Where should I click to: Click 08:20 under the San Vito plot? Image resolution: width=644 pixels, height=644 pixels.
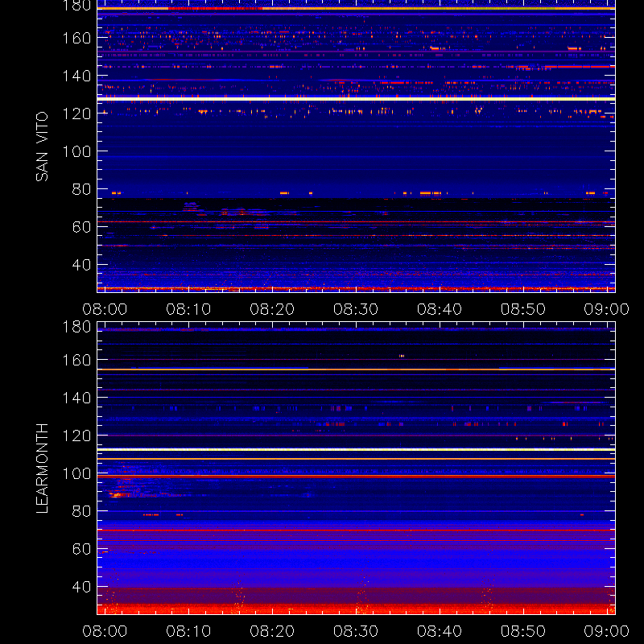[x=272, y=309]
